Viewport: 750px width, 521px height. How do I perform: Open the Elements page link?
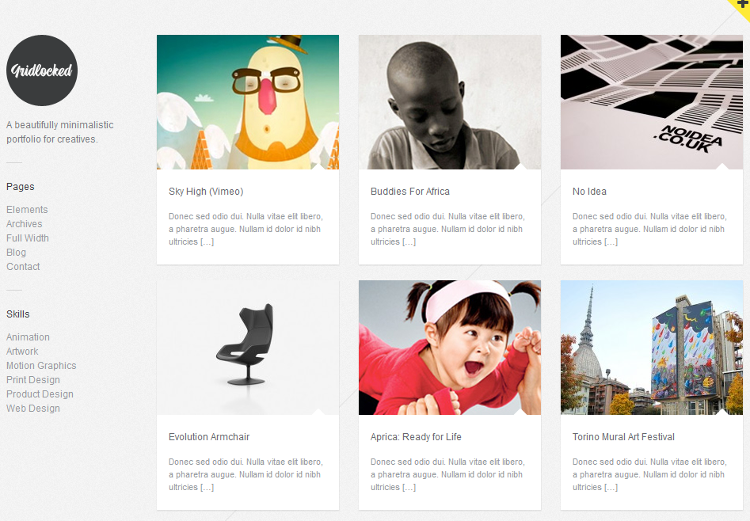tap(27, 210)
